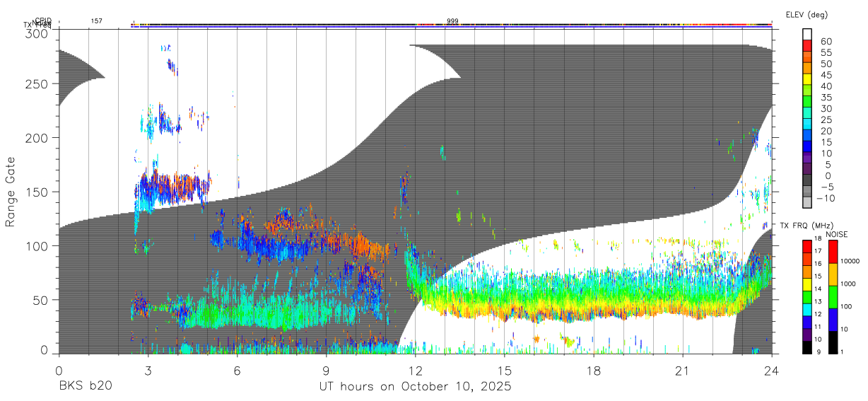Click the red swatch of the ELEV colorbar

(807, 46)
